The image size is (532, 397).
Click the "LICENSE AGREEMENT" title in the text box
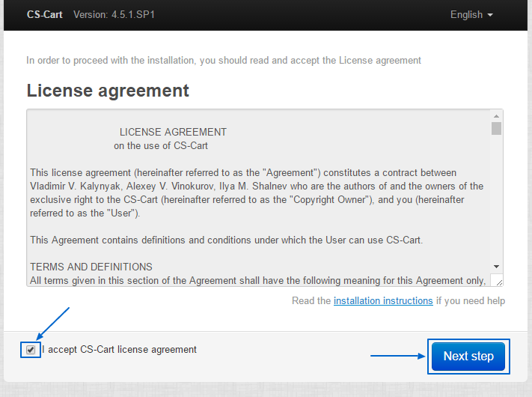[173, 132]
